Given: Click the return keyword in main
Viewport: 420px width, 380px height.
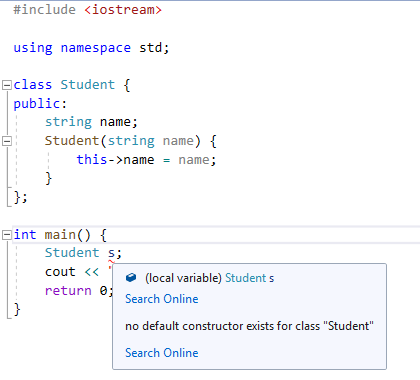Looking at the screenshot, I should 68,291.
